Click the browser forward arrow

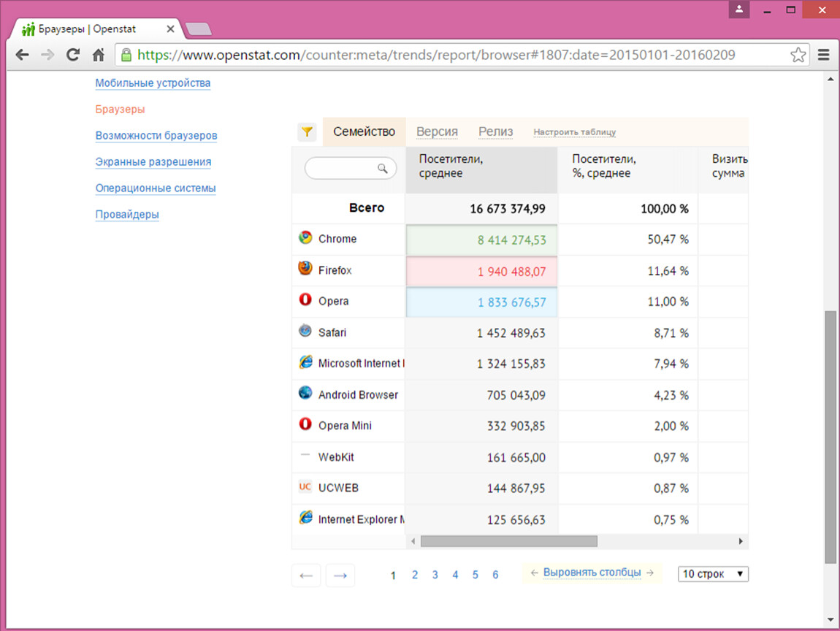(x=47, y=55)
